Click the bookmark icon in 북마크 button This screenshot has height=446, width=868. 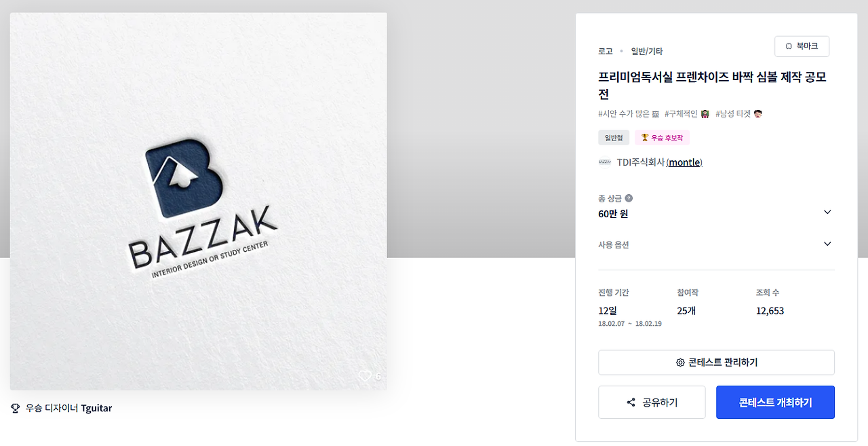[789, 46]
